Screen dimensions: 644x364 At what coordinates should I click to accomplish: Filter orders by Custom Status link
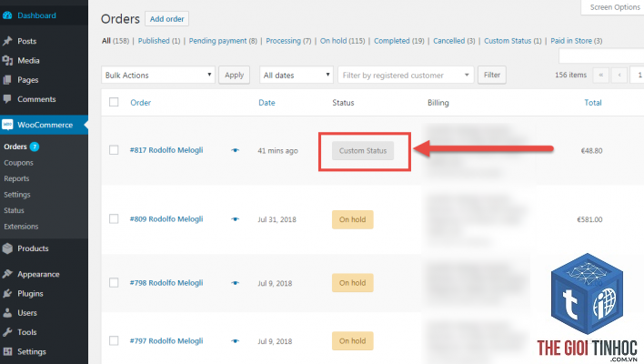click(x=508, y=41)
